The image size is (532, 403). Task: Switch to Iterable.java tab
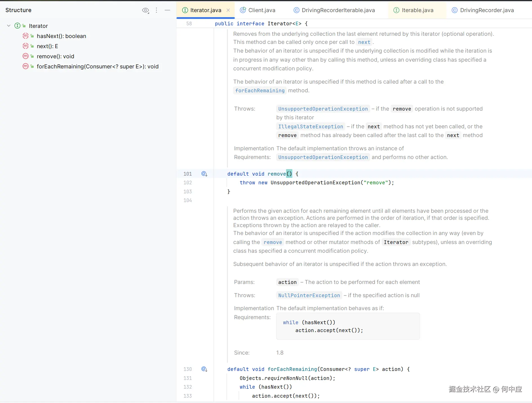coord(417,10)
